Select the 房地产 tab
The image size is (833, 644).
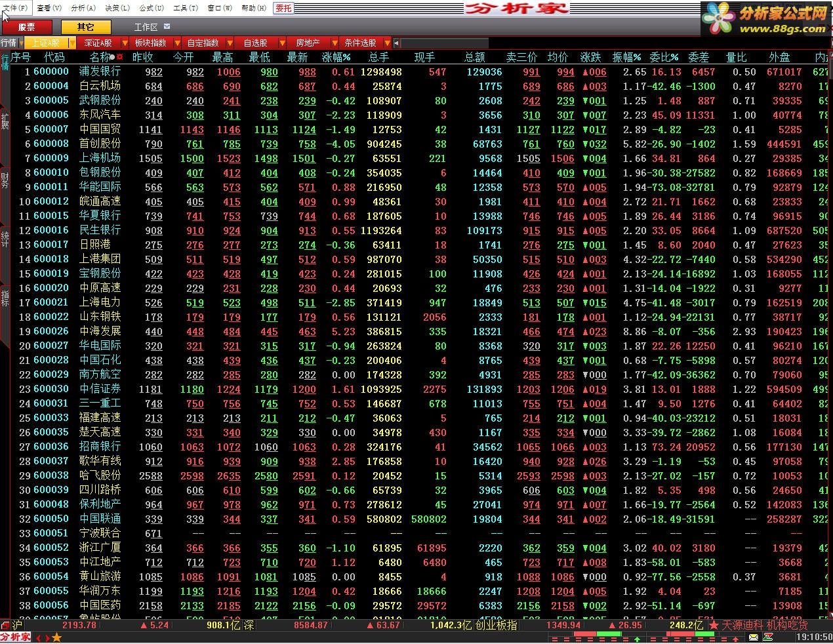308,43
